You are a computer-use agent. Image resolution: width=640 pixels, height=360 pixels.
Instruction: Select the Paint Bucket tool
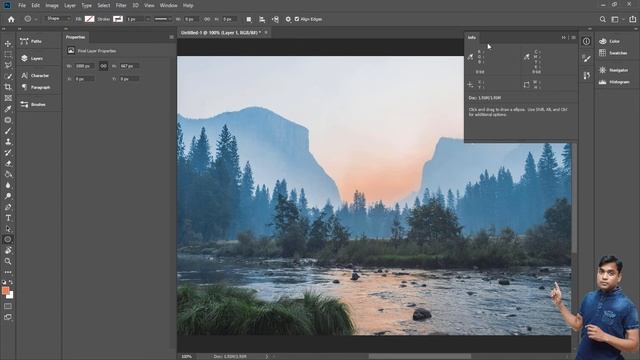click(8, 174)
